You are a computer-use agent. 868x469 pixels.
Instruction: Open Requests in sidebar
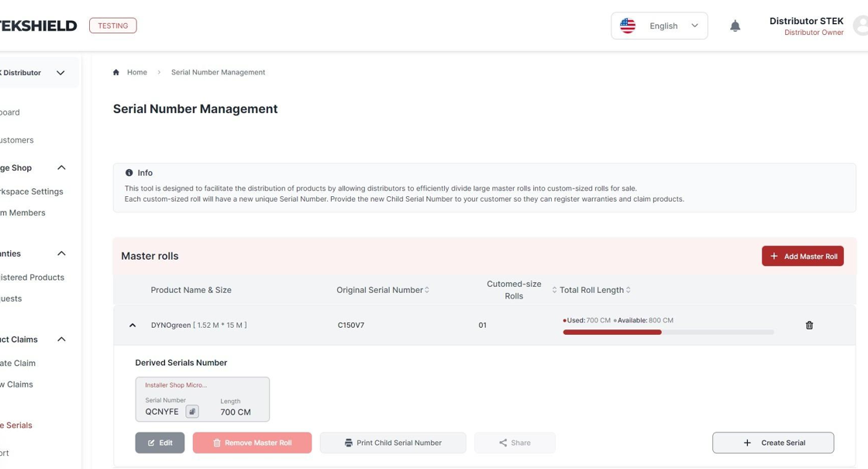pos(11,298)
